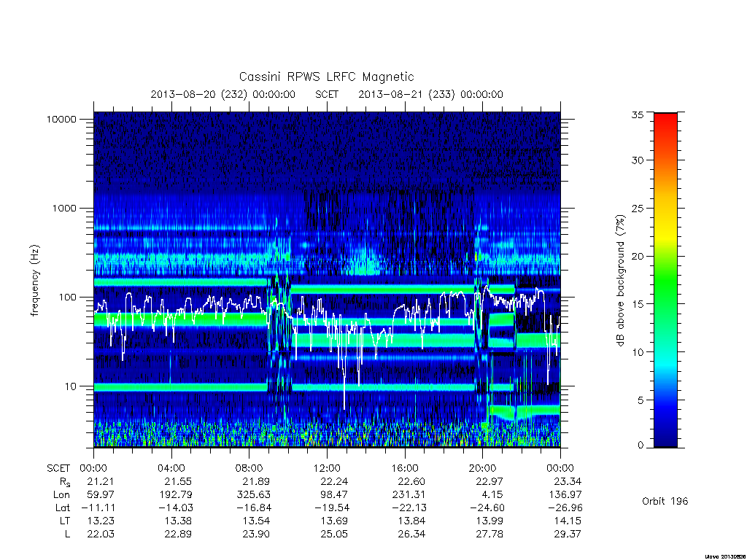Image resolution: width=747 pixels, height=560 pixels.
Task: Click the 'Orbit 196' label
Action: [x=665, y=501]
